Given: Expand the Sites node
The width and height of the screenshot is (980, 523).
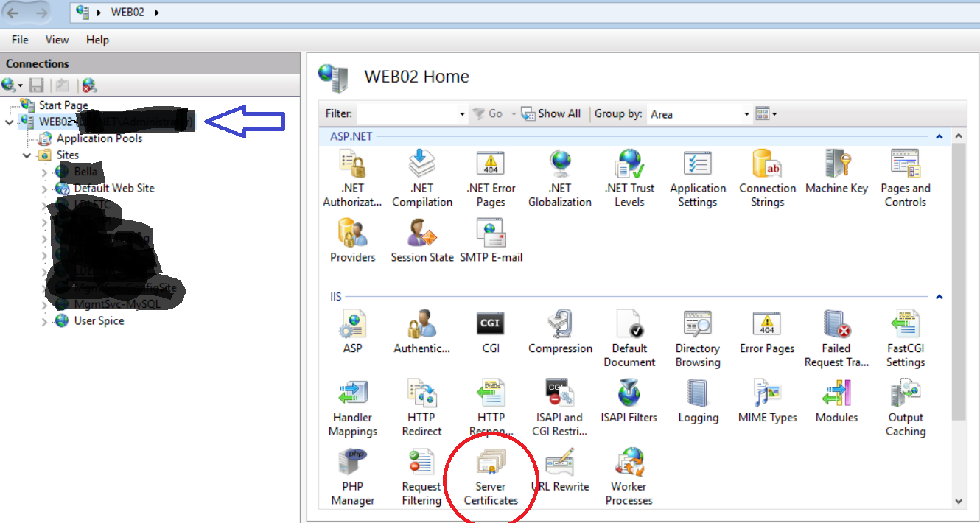Looking at the screenshot, I should coord(27,155).
